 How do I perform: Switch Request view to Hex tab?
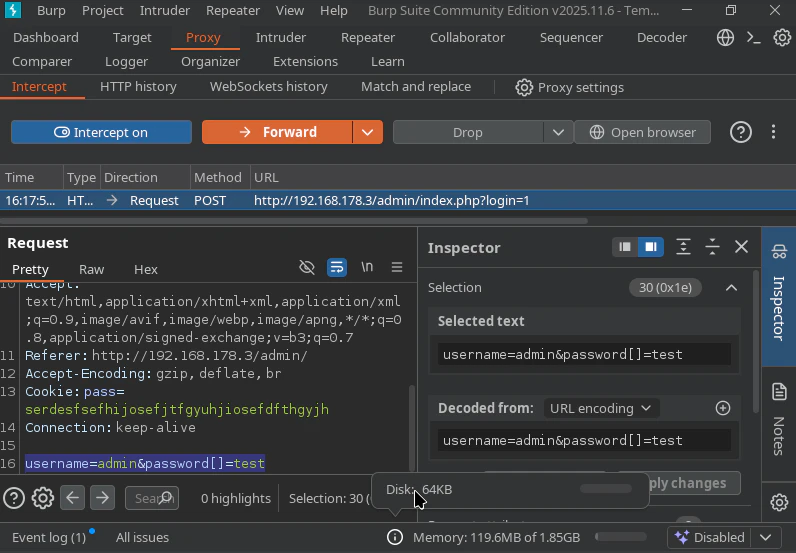146,269
